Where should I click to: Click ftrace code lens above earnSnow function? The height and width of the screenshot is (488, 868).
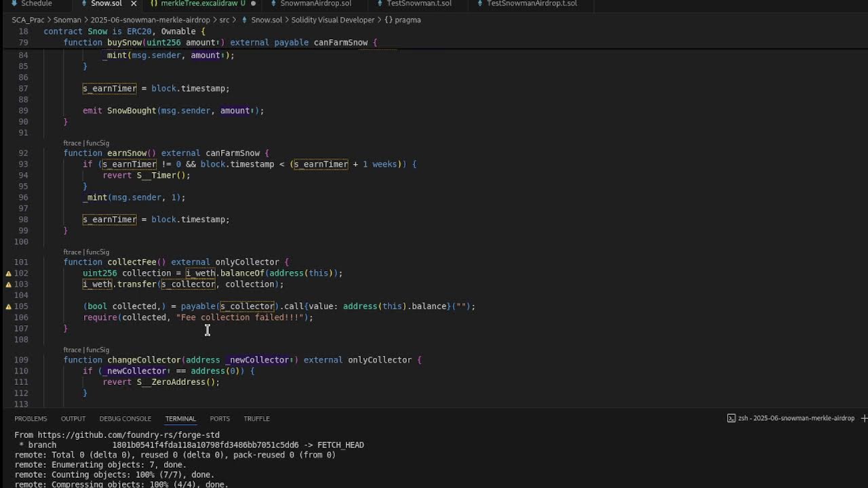(73, 143)
